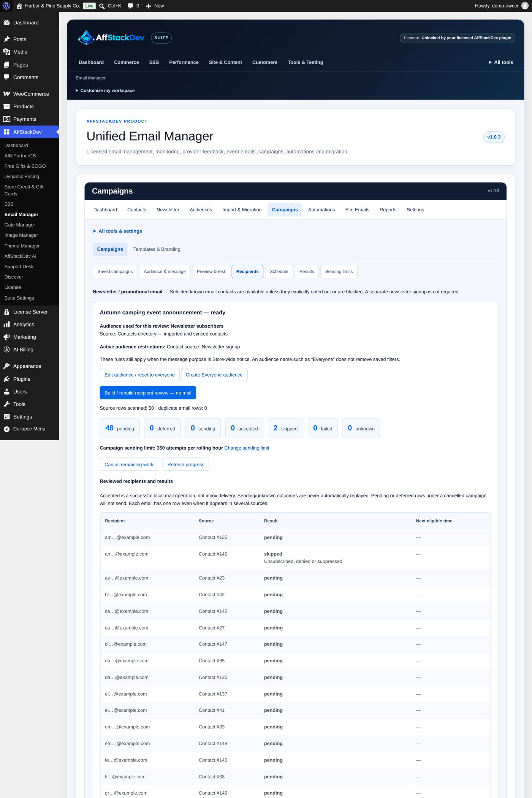
Task: Open the Payments icon
Action: tap(6, 119)
